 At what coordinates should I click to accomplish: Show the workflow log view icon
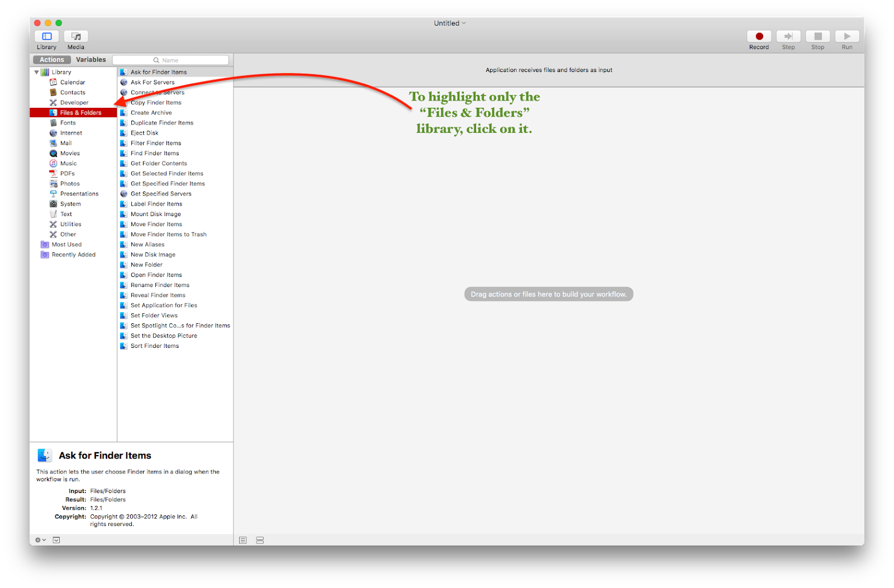(242, 540)
